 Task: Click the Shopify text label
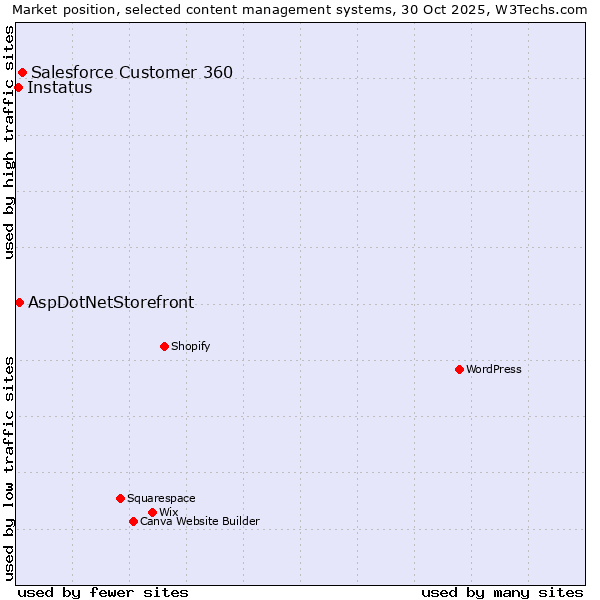coord(191,347)
